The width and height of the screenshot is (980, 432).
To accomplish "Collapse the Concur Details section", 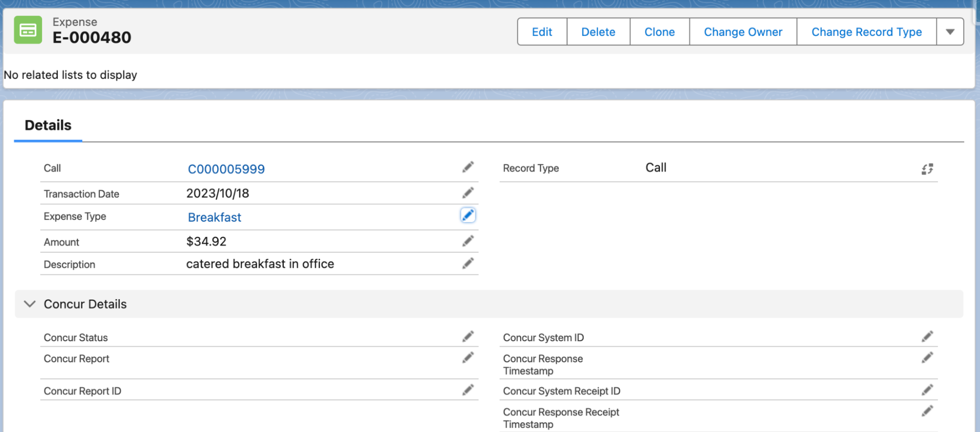I will pyautogui.click(x=30, y=304).
